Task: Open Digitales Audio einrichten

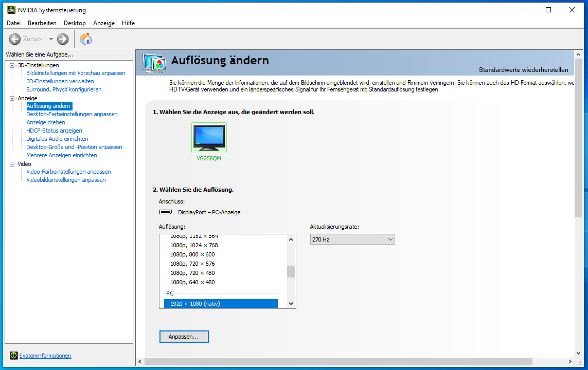Action: (x=58, y=139)
